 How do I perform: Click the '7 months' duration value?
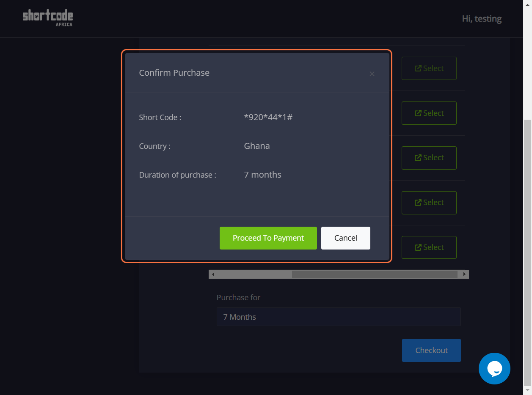(262, 175)
